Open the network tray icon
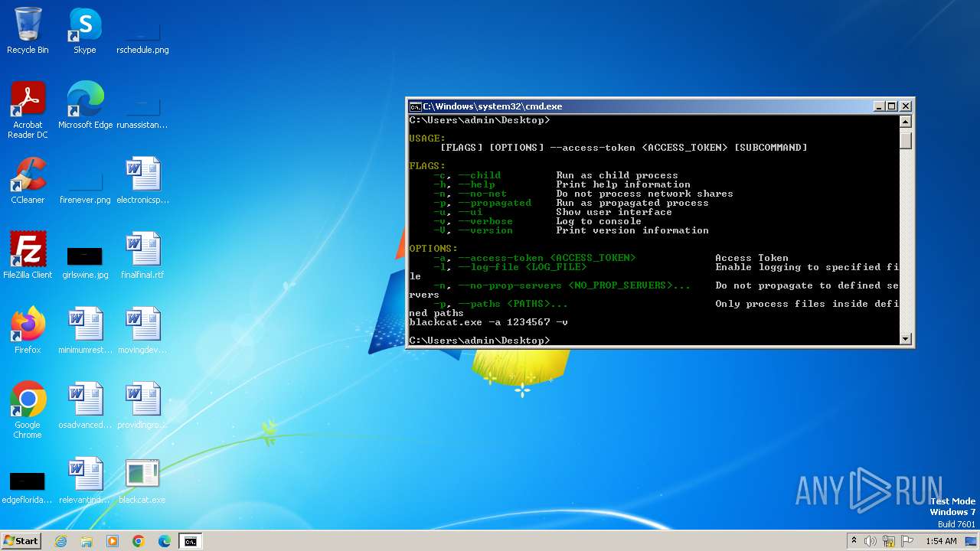Image resolution: width=980 pixels, height=551 pixels. [x=889, y=541]
